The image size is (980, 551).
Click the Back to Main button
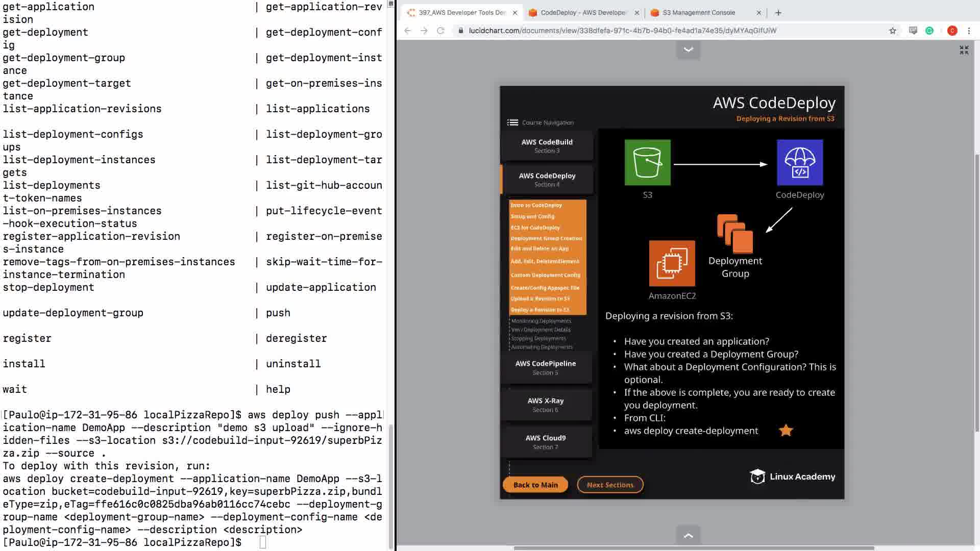535,485
